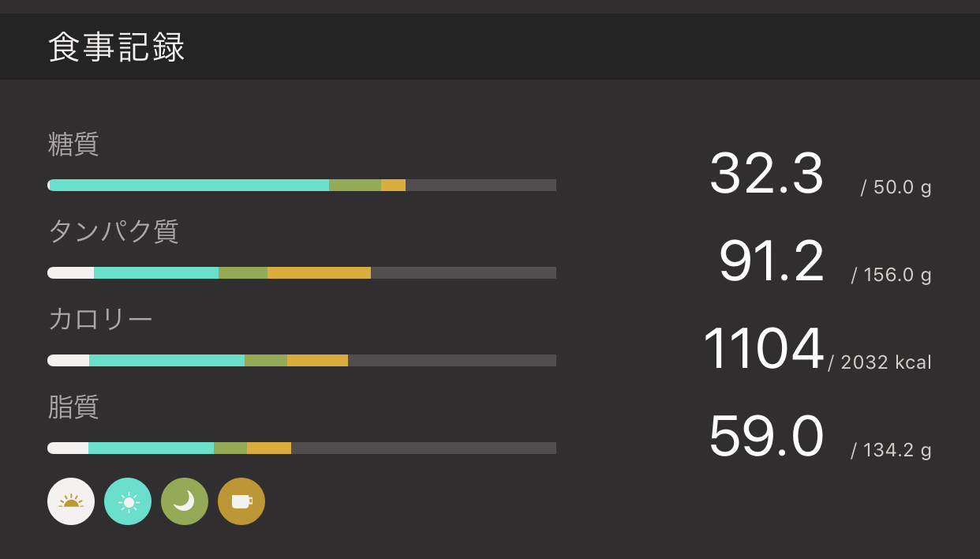Click the gold segment of 糖質 bar
Viewport: 980px width, 559px height.
click(x=393, y=186)
